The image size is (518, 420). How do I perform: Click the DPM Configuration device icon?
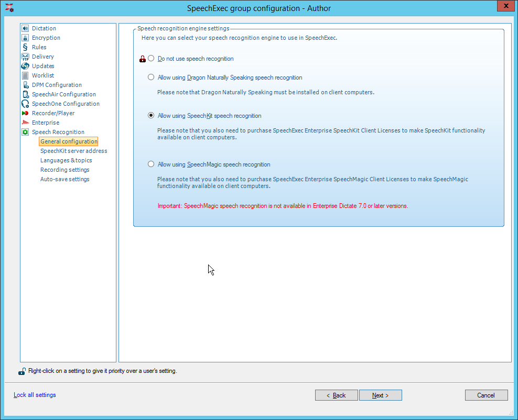(25, 85)
